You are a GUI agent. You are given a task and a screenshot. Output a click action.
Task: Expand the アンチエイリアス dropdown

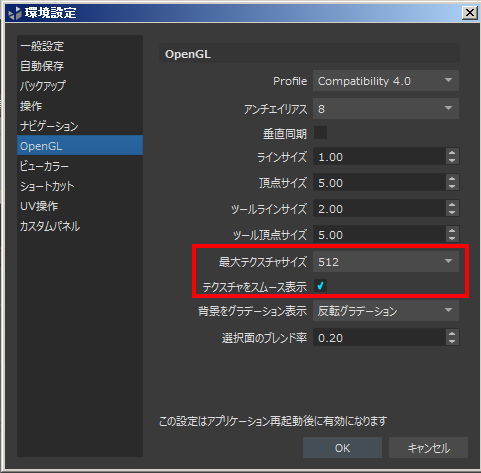386,109
